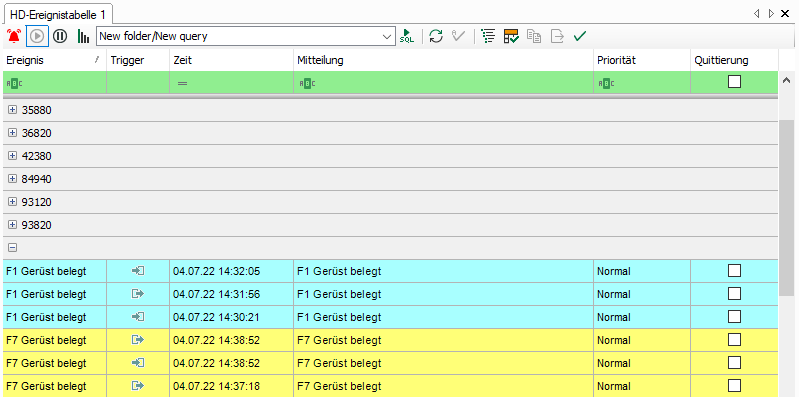Click the Ereignis filter cell
This screenshot has height=397, width=799.
pyautogui.click(x=55, y=83)
